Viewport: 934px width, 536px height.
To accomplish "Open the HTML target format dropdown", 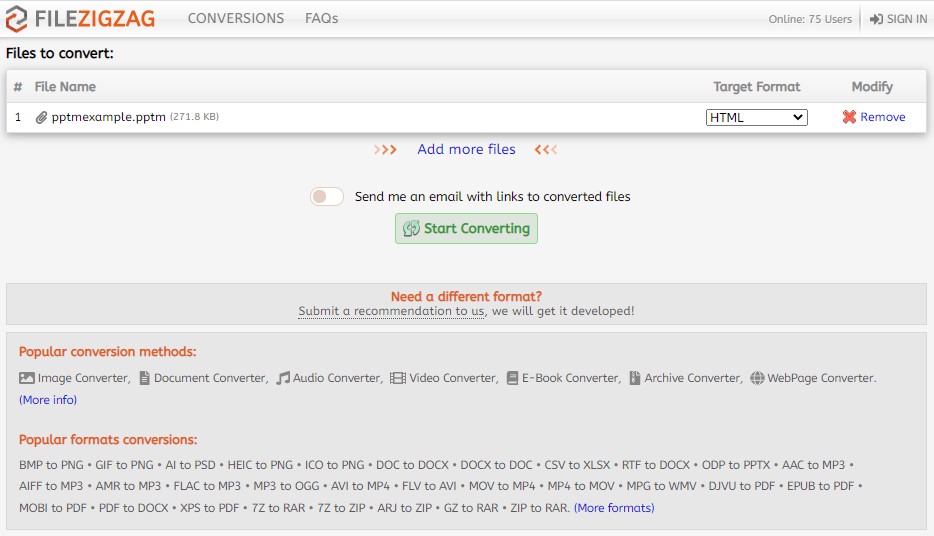I will click(756, 117).
